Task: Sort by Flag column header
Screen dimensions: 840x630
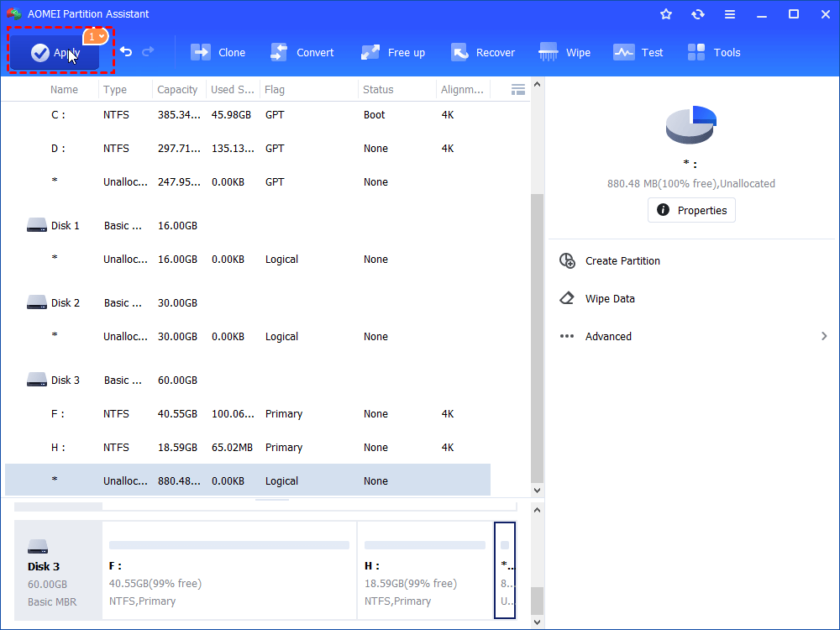Action: point(275,90)
